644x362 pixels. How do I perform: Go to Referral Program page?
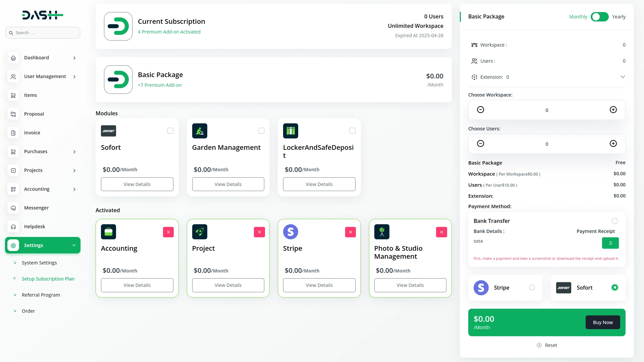(x=41, y=295)
